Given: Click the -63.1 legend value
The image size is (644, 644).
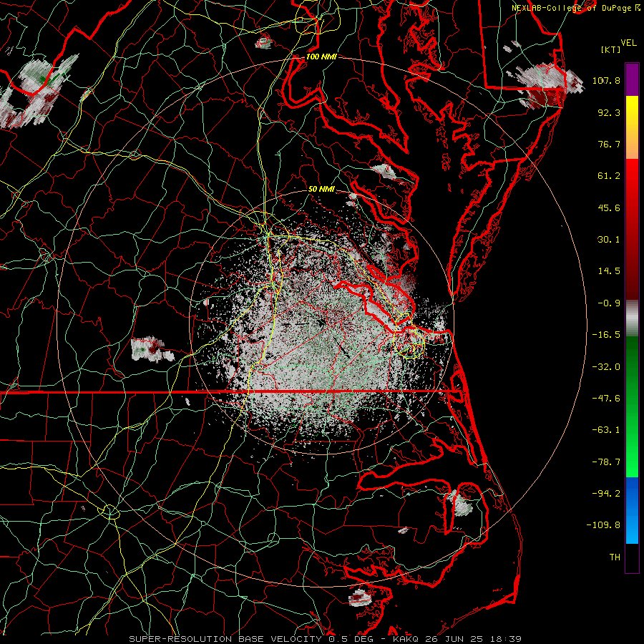Looking at the screenshot, I should pyautogui.click(x=606, y=430).
